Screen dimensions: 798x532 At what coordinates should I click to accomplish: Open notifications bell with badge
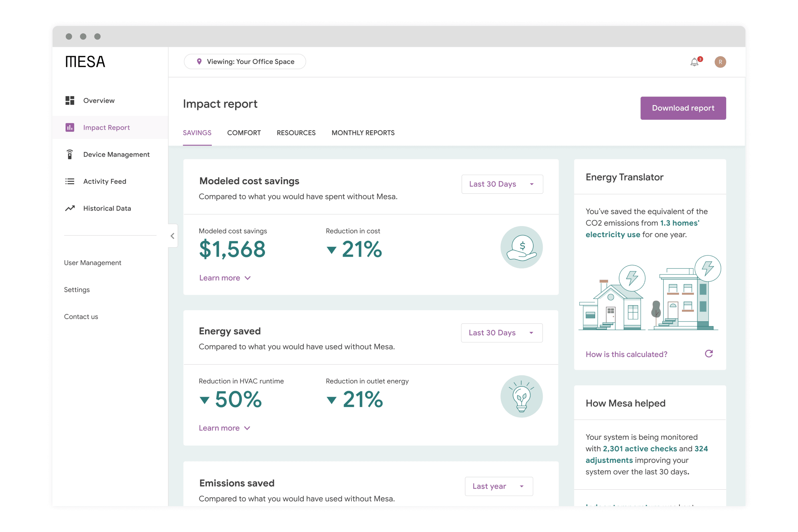pos(696,62)
